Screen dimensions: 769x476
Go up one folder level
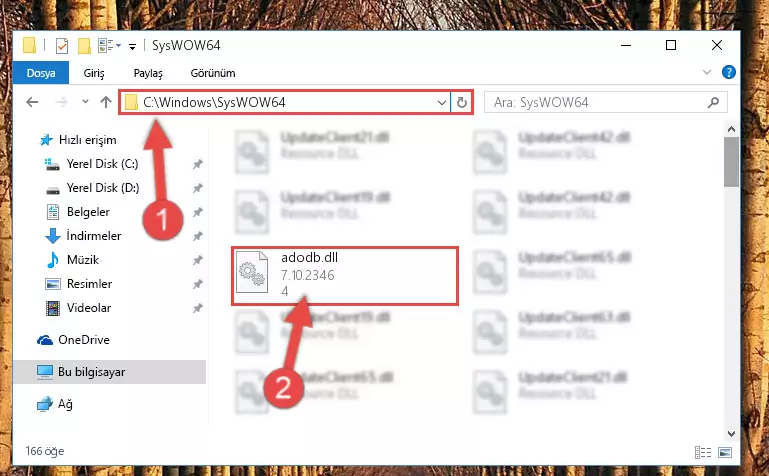point(106,102)
